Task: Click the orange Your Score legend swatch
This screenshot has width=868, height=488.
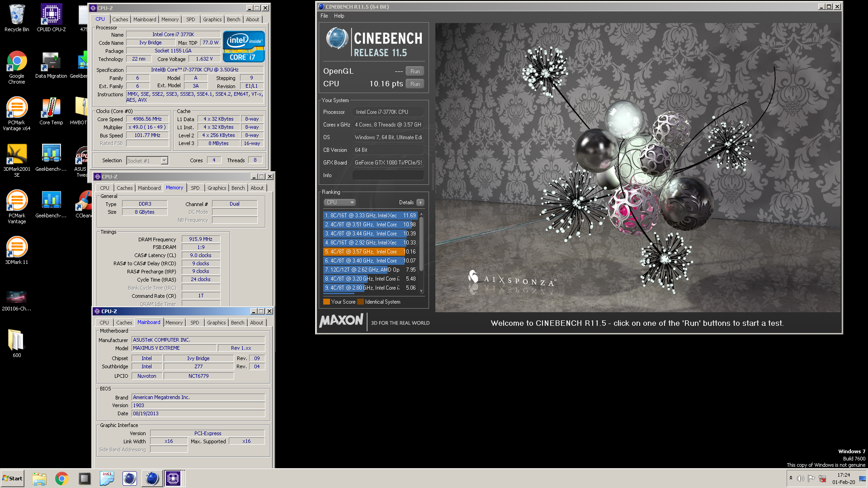Action: click(326, 302)
